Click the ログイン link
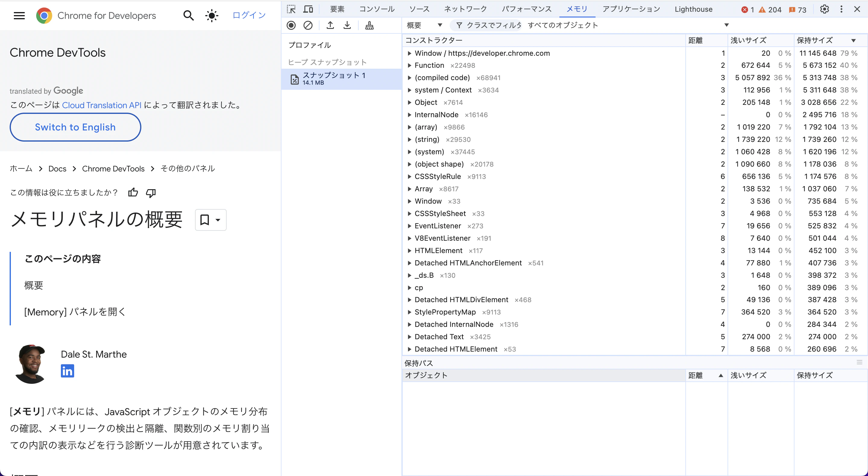 (x=249, y=15)
